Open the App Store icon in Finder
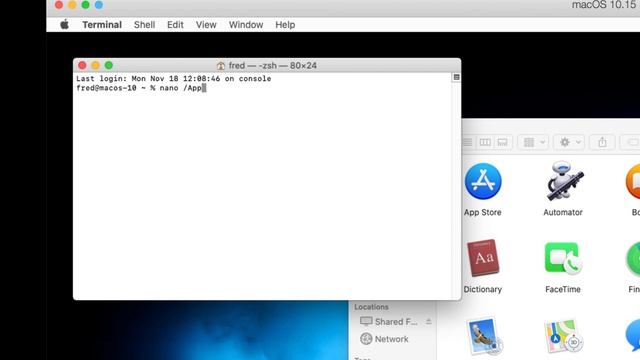 click(x=483, y=181)
